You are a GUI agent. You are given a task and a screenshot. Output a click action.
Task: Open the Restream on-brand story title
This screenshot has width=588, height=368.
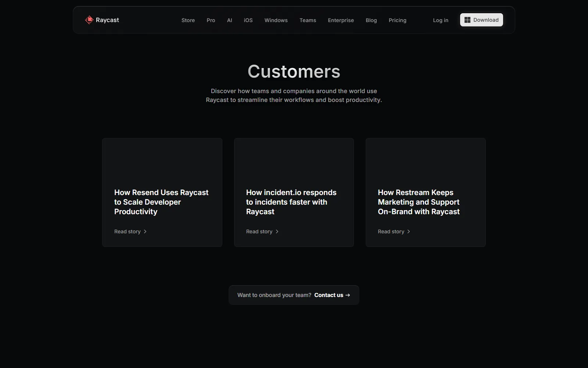(x=419, y=202)
